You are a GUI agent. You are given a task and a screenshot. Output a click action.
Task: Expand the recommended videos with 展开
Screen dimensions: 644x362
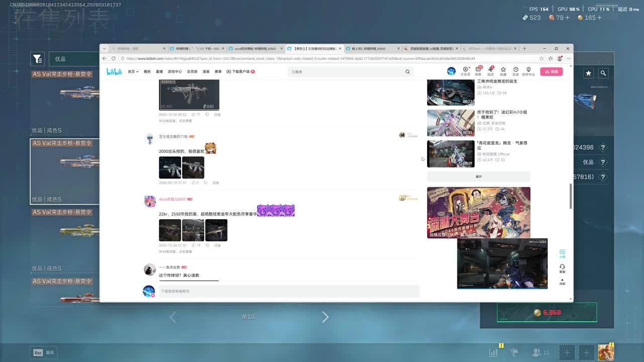click(478, 176)
